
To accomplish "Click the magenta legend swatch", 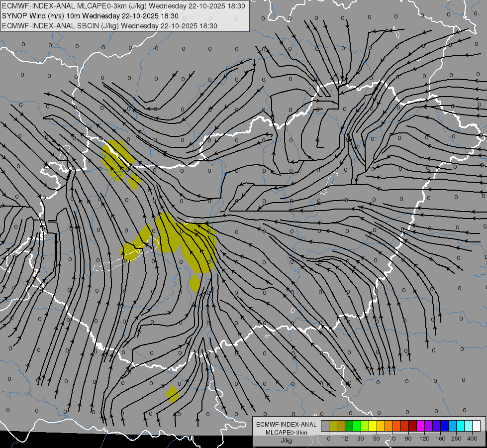I will pos(420,426).
